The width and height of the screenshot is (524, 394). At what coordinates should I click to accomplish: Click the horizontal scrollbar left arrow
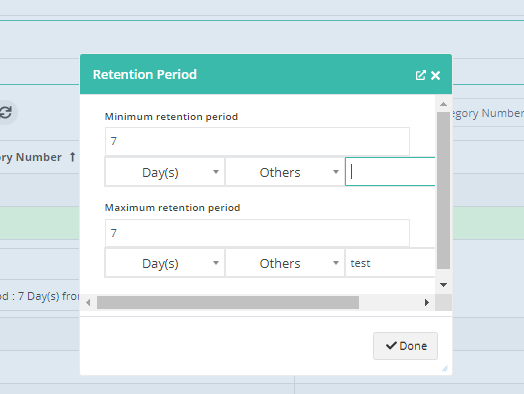(x=88, y=303)
